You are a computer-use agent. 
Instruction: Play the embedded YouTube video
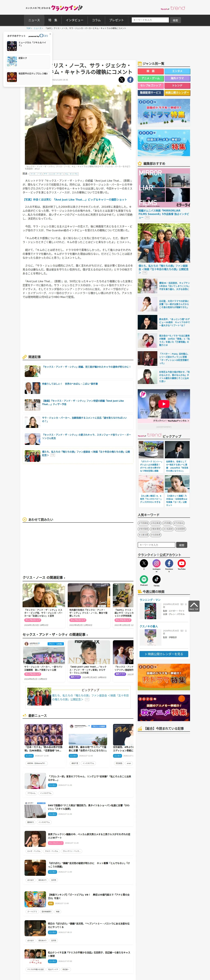click(x=164, y=404)
